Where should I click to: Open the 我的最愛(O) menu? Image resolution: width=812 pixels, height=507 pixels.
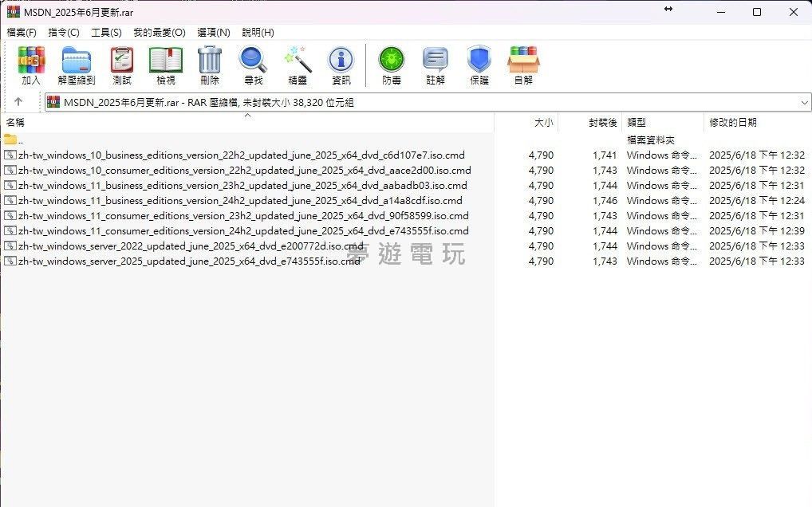(159, 32)
